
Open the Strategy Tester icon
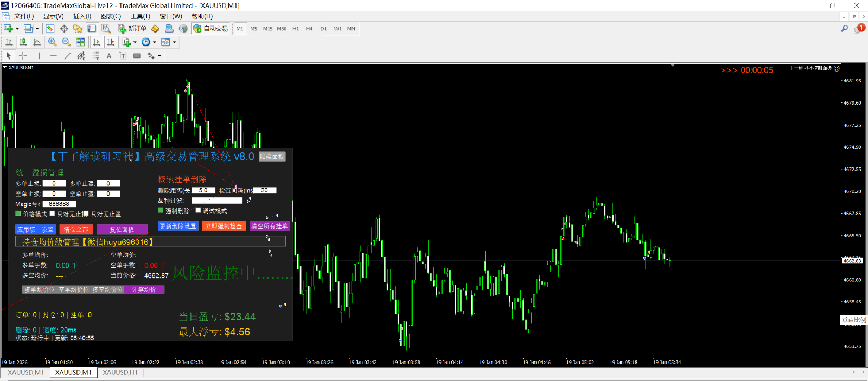pos(106,28)
